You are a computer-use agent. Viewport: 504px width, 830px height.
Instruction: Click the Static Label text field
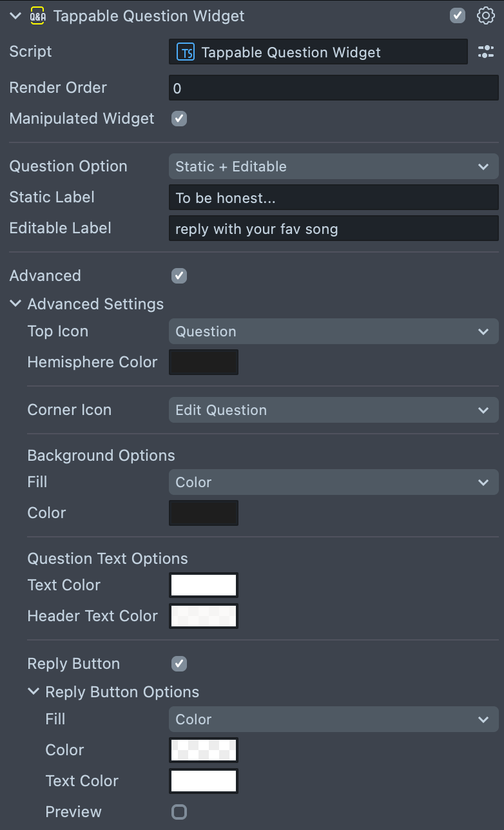(x=333, y=198)
